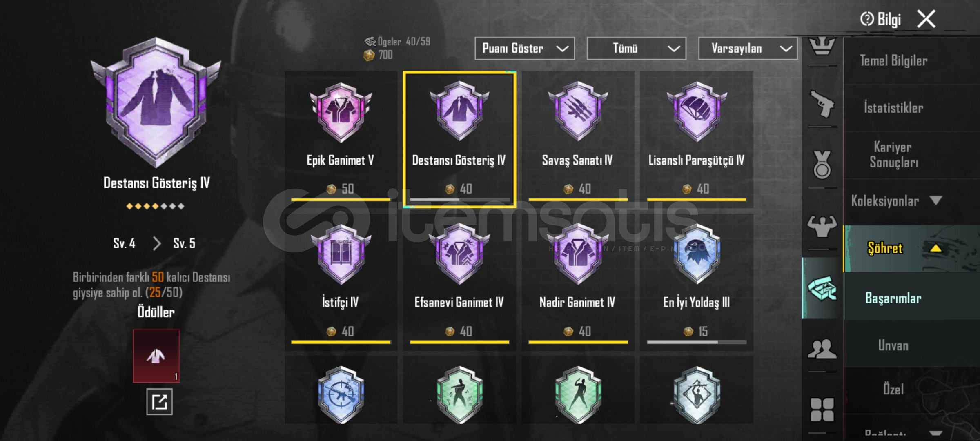Screen dimensions: 980x441
Task: Open the two-people friends sidebar icon
Action: tap(822, 349)
